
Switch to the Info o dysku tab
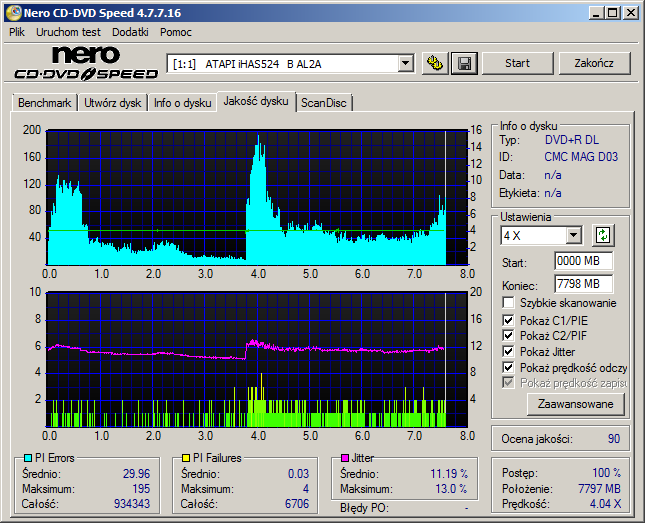point(183,103)
